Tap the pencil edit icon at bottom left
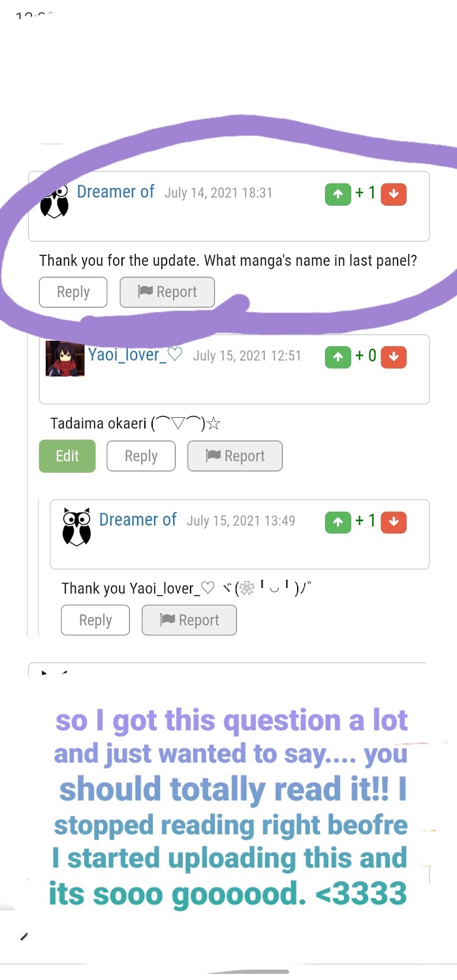The image size is (457, 980). (24, 936)
